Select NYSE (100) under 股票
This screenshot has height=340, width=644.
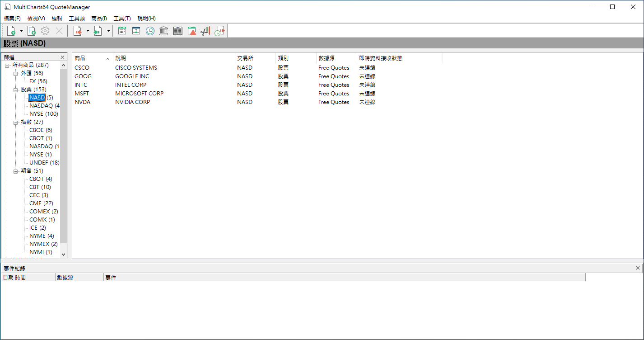[x=44, y=114]
